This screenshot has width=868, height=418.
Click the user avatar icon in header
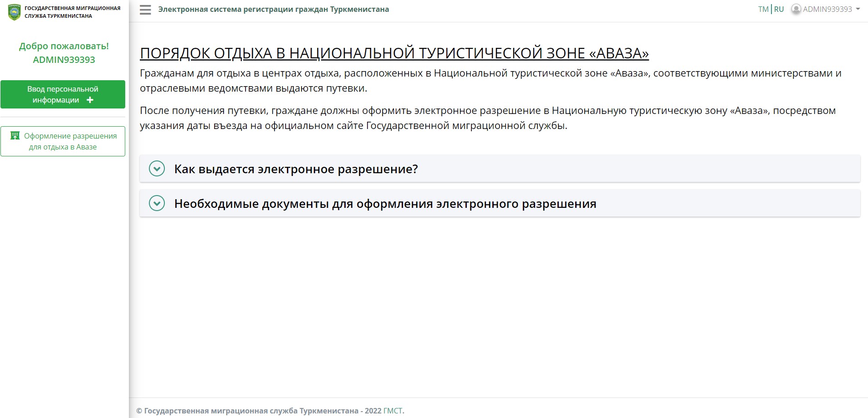tap(796, 9)
